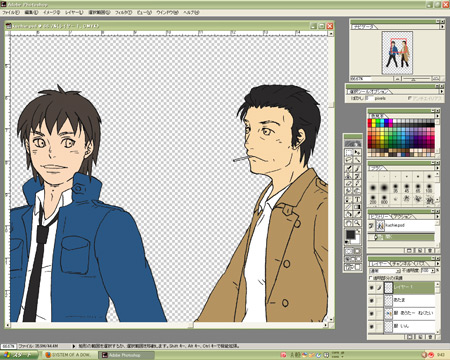Reset to default colors icon
This screenshot has height=360, width=450.
pyautogui.click(x=346, y=242)
